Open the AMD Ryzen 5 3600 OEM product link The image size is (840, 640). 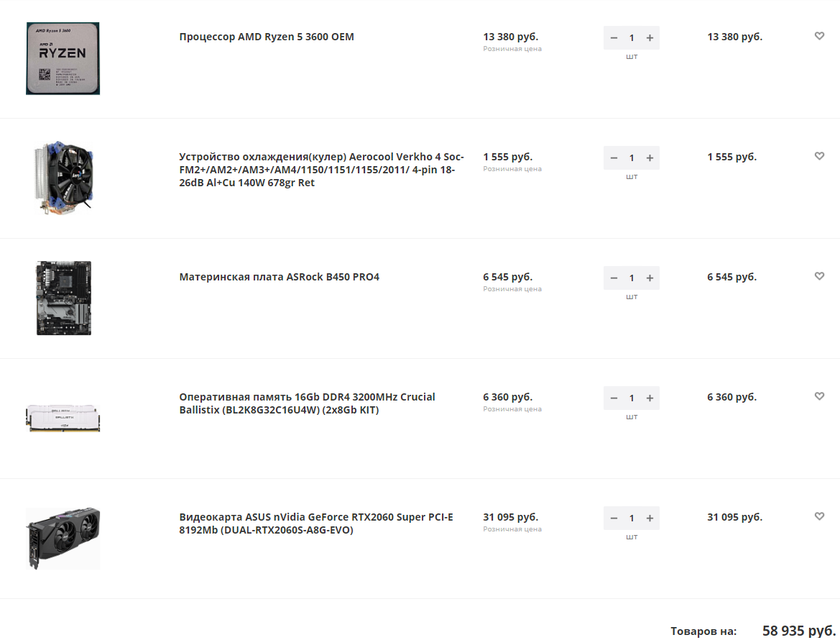click(267, 37)
